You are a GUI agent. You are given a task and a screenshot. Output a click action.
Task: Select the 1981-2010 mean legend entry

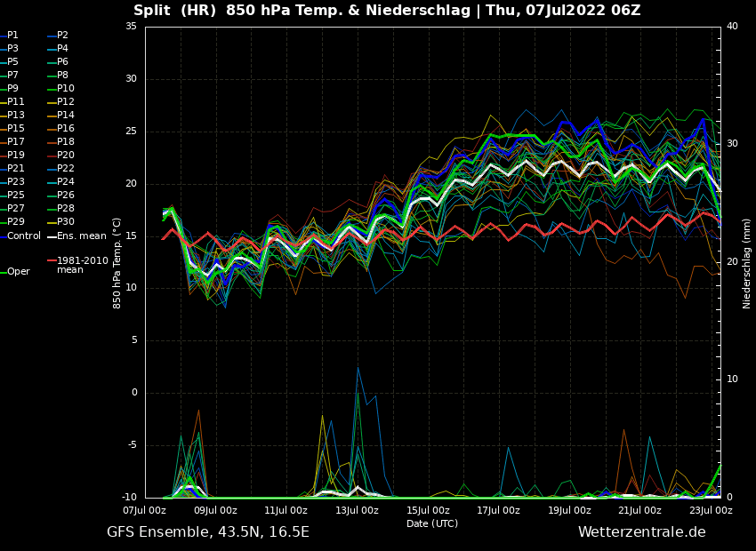tap(82, 265)
